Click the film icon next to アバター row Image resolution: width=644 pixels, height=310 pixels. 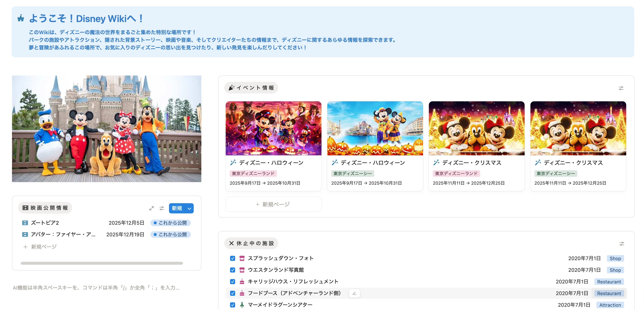pyautogui.click(x=25, y=235)
